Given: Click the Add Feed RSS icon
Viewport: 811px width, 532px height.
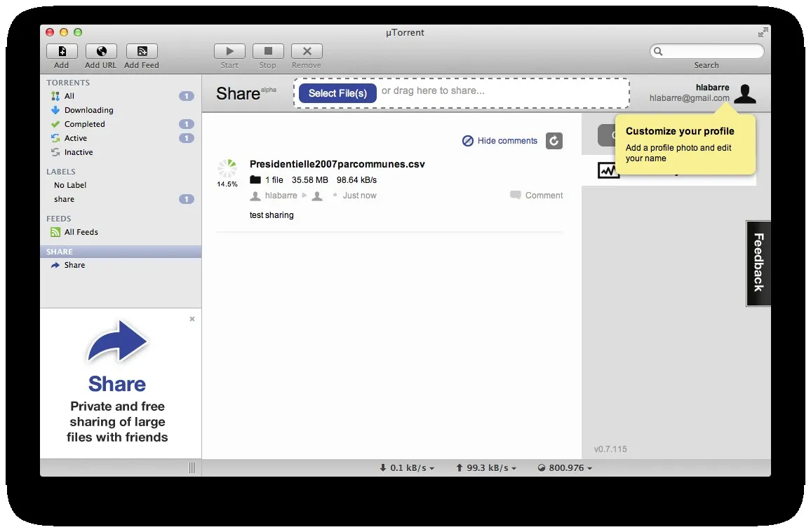Looking at the screenshot, I should point(142,51).
